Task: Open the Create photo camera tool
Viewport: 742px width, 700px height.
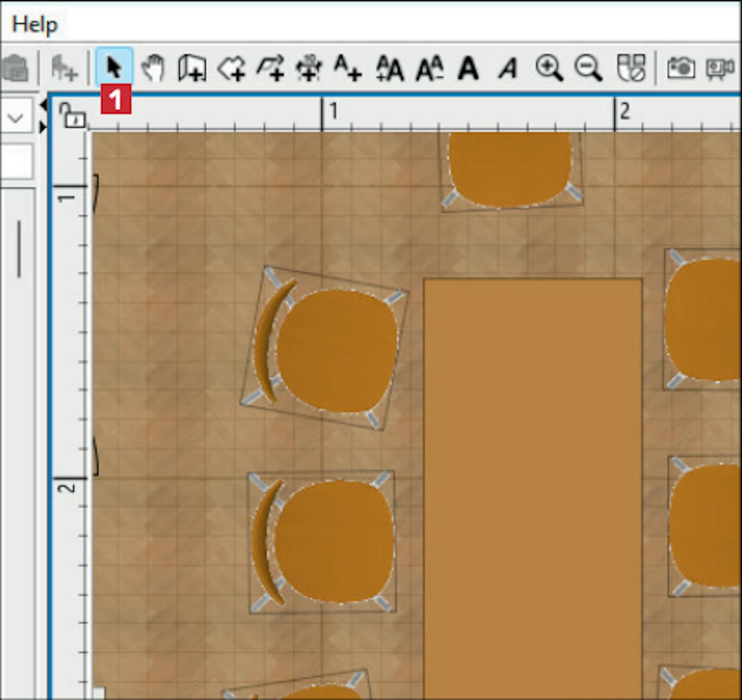Action: pyautogui.click(x=681, y=68)
